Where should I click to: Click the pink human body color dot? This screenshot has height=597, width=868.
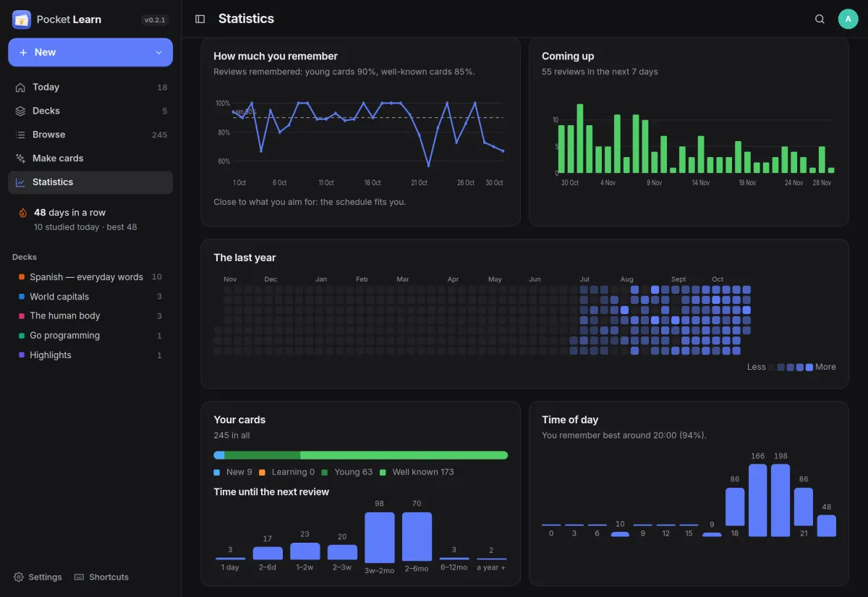[22, 316]
